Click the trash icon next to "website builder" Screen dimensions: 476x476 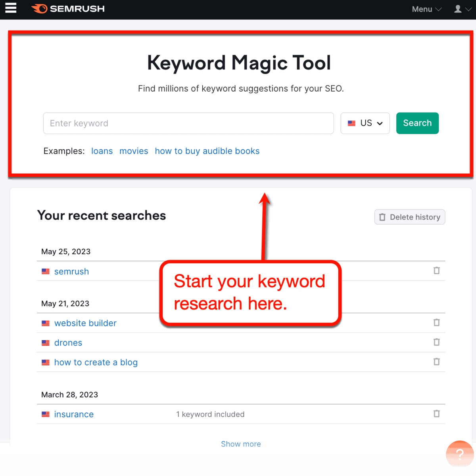[x=436, y=322]
